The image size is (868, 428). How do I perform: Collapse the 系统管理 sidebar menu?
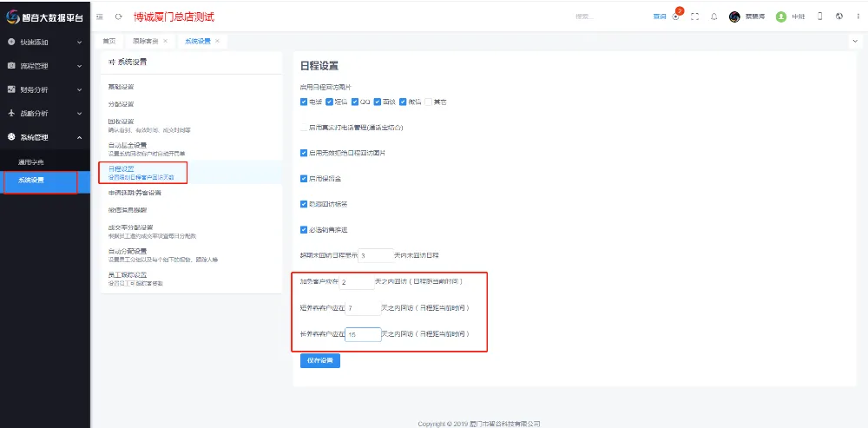pos(45,137)
